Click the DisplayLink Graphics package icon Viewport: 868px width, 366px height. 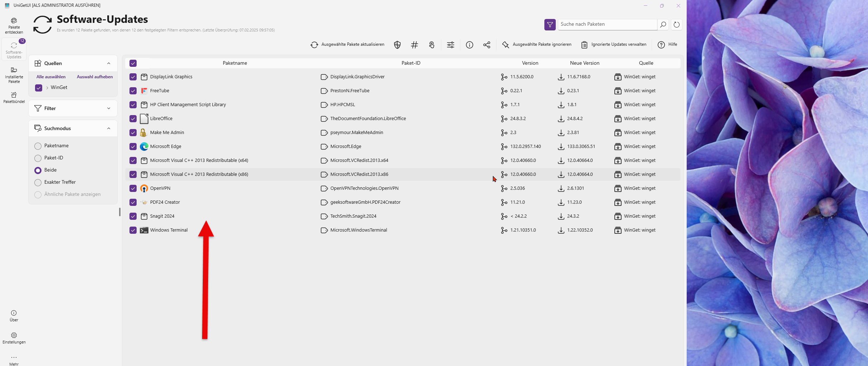click(144, 77)
